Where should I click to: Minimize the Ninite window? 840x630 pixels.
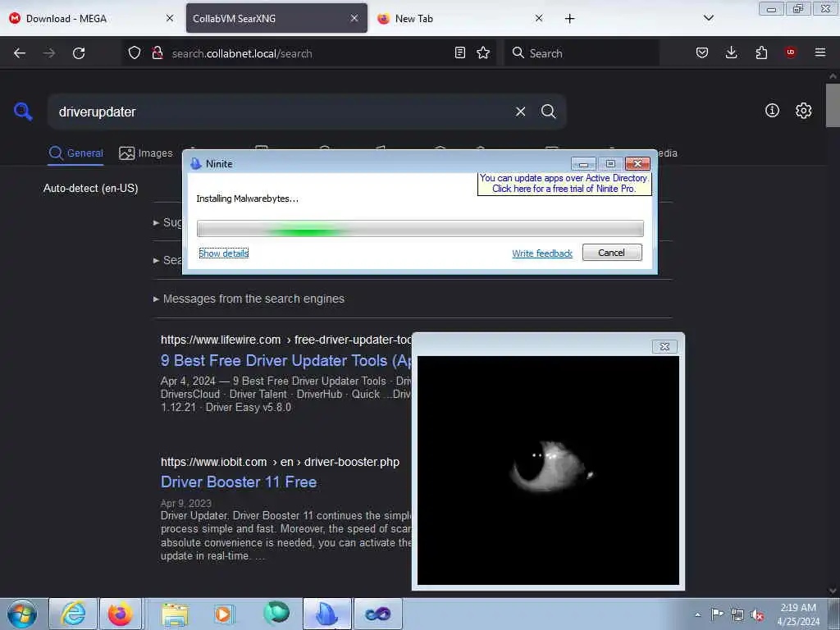click(x=584, y=163)
